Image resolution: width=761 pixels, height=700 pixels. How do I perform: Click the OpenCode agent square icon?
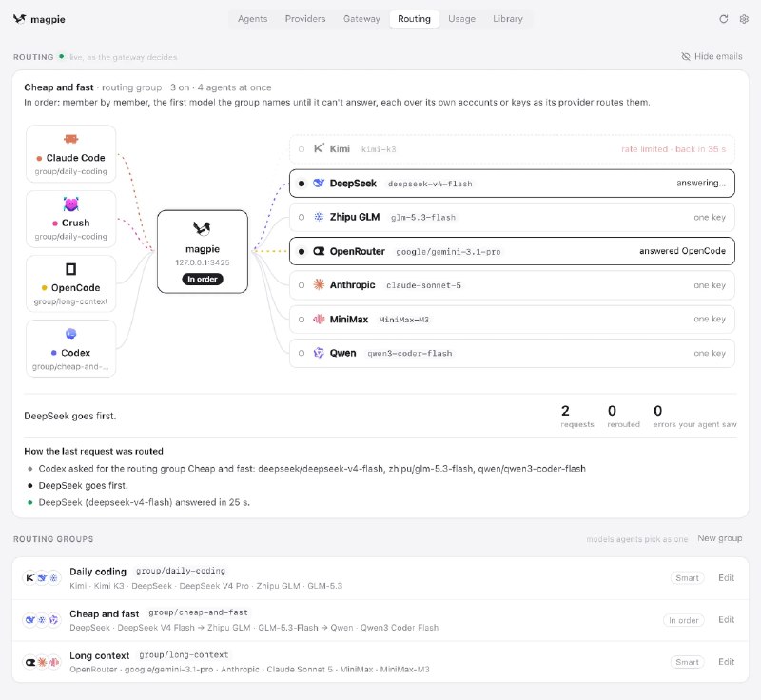point(70,269)
